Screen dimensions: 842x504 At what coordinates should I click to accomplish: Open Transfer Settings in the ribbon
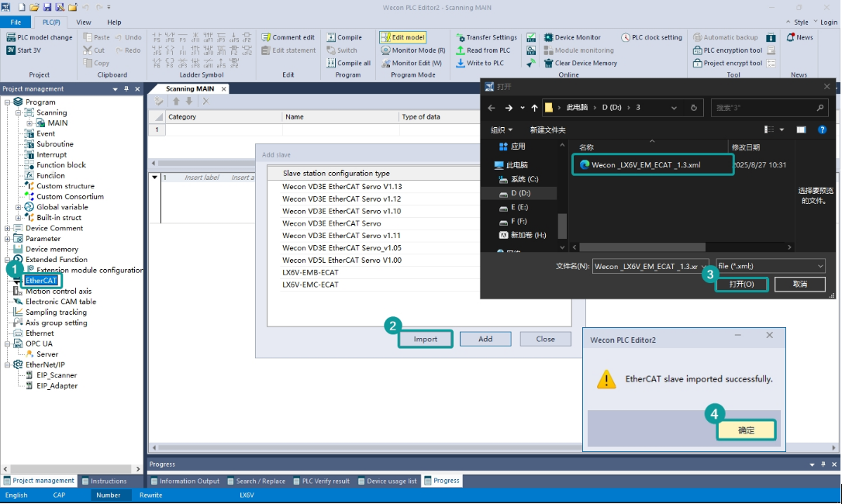tap(486, 38)
